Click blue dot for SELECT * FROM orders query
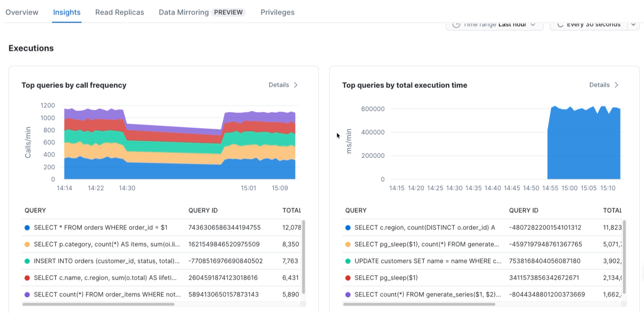 [27, 228]
